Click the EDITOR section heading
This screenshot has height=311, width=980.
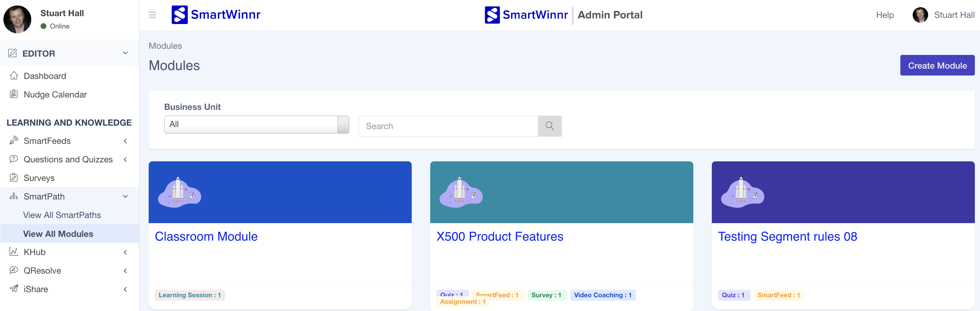pos(39,53)
